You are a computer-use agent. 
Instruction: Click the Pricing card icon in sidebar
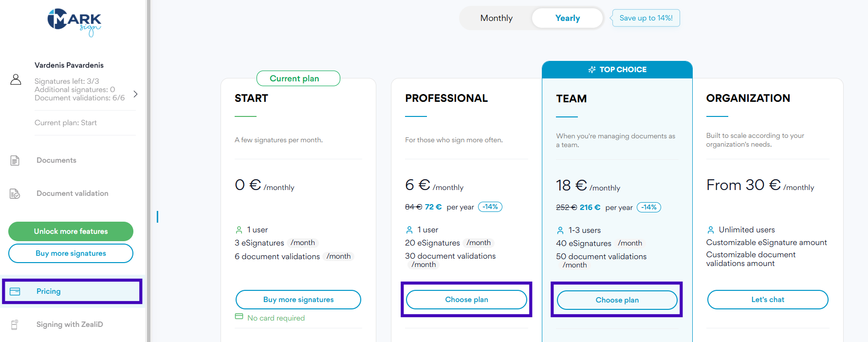click(15, 291)
